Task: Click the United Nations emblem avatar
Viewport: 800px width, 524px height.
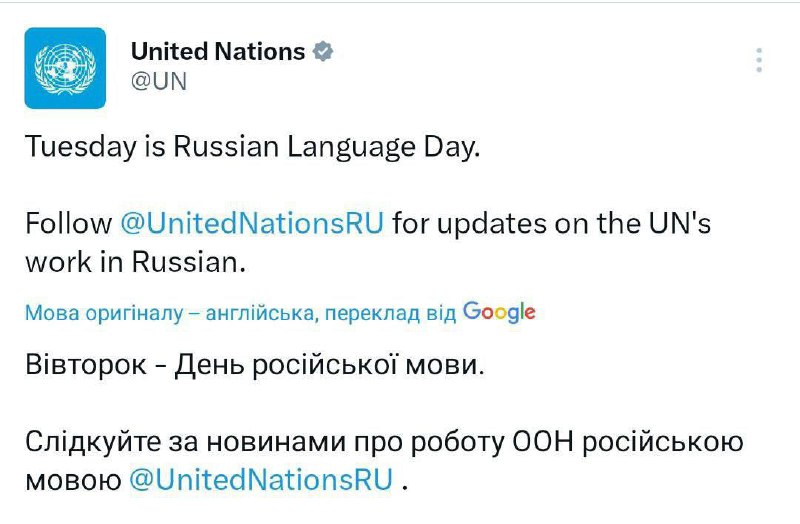Action: [65, 68]
